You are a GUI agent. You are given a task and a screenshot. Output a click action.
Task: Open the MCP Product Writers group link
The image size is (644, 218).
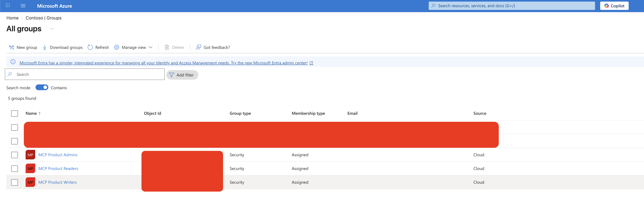(57, 182)
